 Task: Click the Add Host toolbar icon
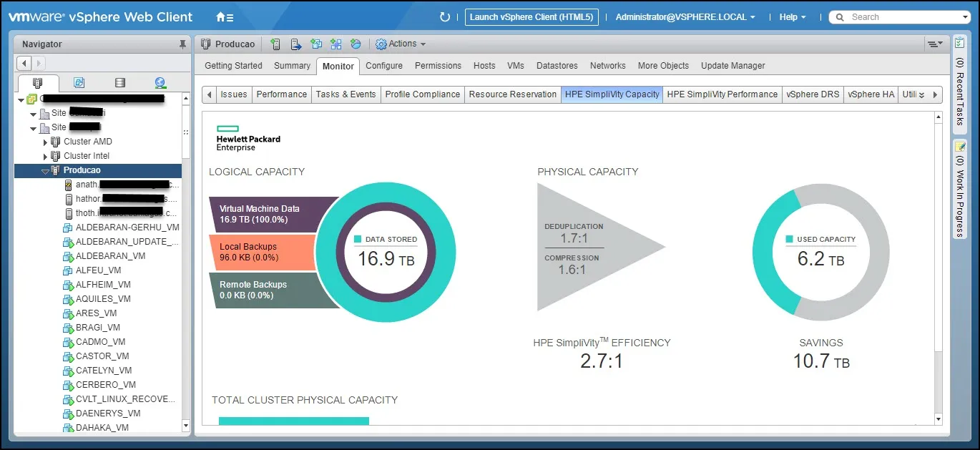[x=275, y=44]
